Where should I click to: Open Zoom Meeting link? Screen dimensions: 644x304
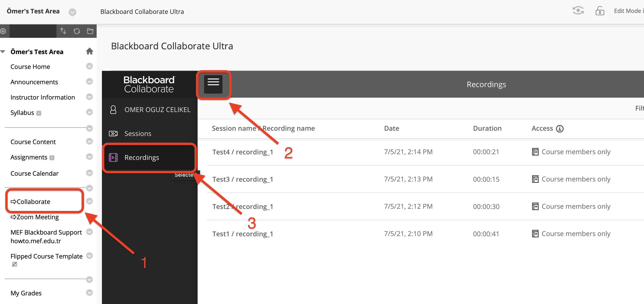pyautogui.click(x=35, y=217)
